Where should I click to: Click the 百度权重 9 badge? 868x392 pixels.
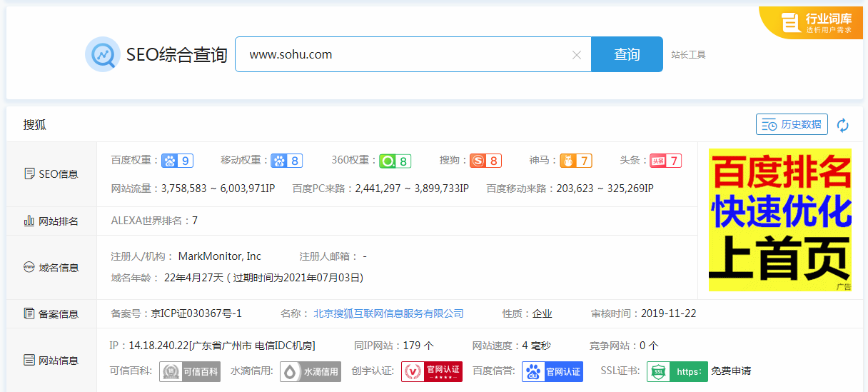tap(177, 161)
